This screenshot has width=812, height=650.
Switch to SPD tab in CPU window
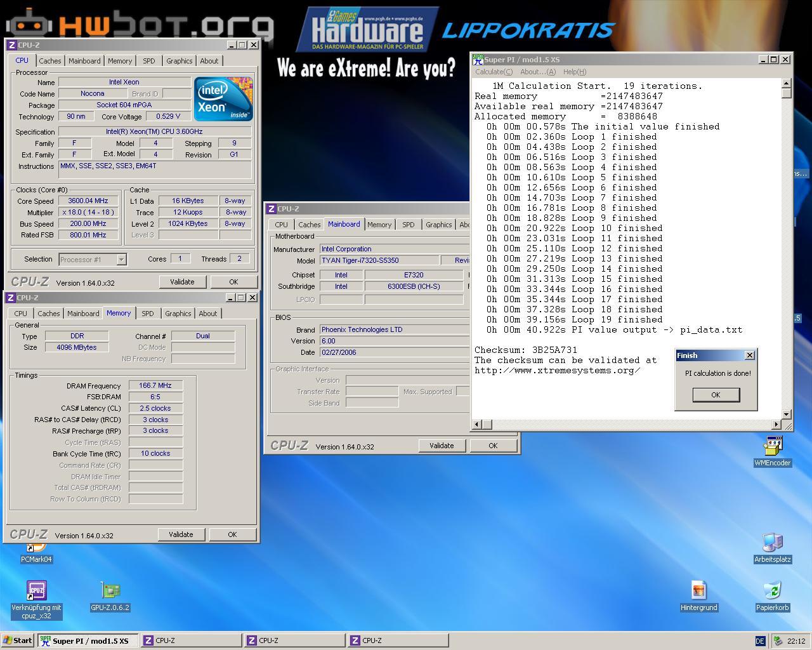(x=149, y=61)
